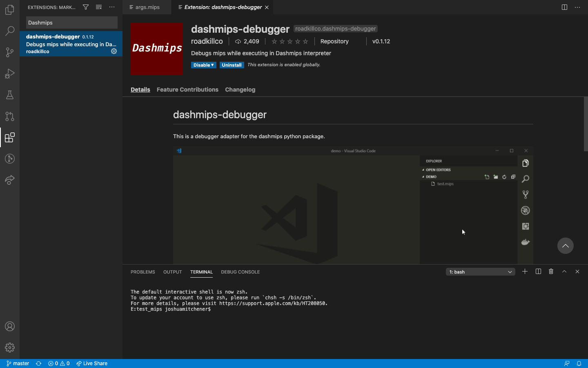588x368 pixels.
Task: Click Live Share in the status bar
Action: [92, 364]
